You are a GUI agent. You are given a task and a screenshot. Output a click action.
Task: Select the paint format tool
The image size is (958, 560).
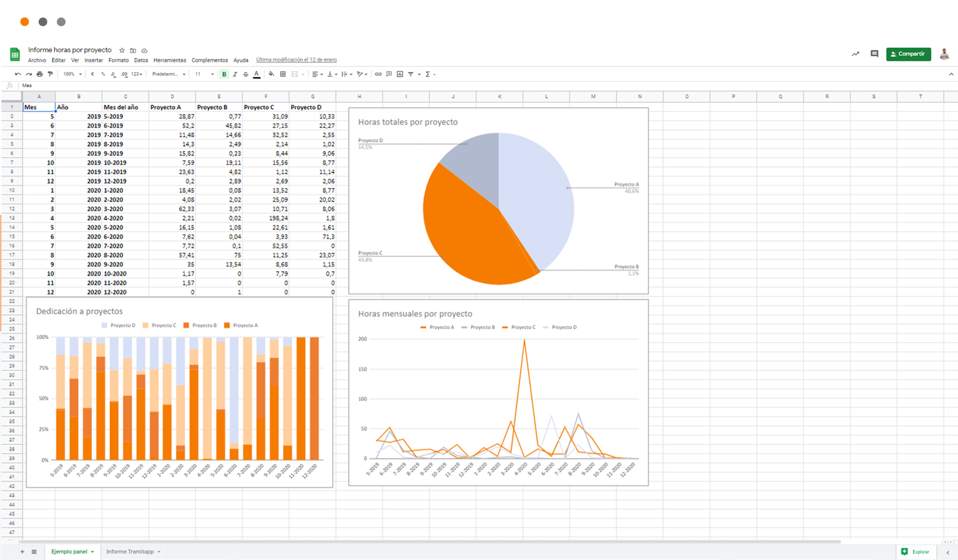50,74
